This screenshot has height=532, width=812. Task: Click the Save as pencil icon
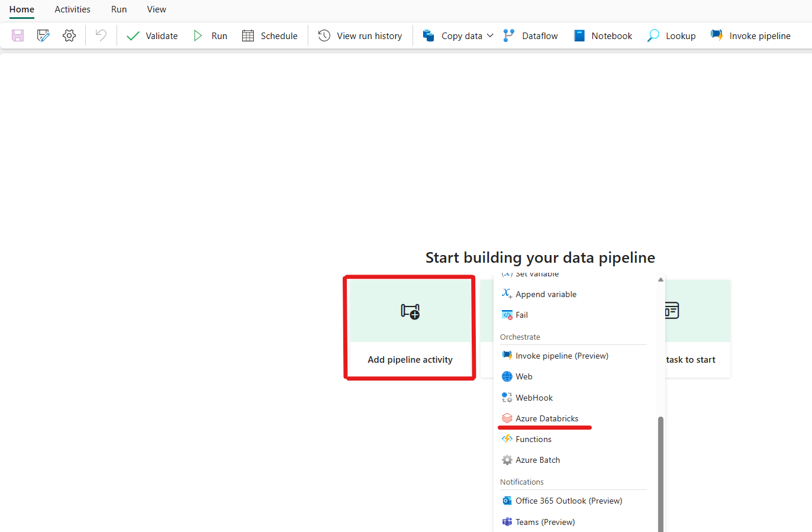(x=43, y=36)
